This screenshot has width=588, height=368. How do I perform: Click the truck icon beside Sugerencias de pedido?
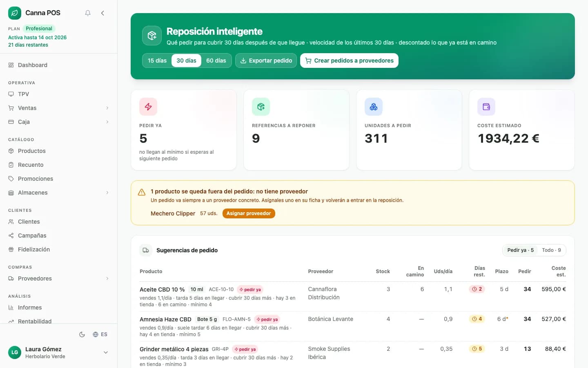click(x=146, y=250)
